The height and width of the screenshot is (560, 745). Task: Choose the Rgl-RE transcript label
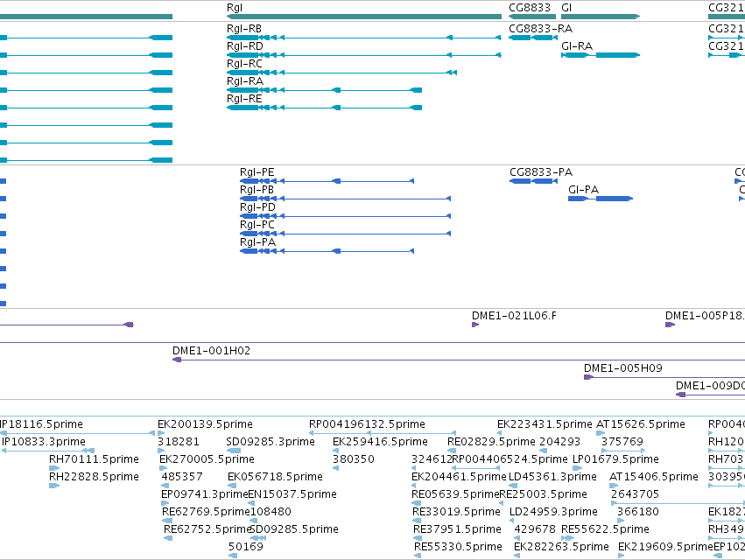coord(244,99)
